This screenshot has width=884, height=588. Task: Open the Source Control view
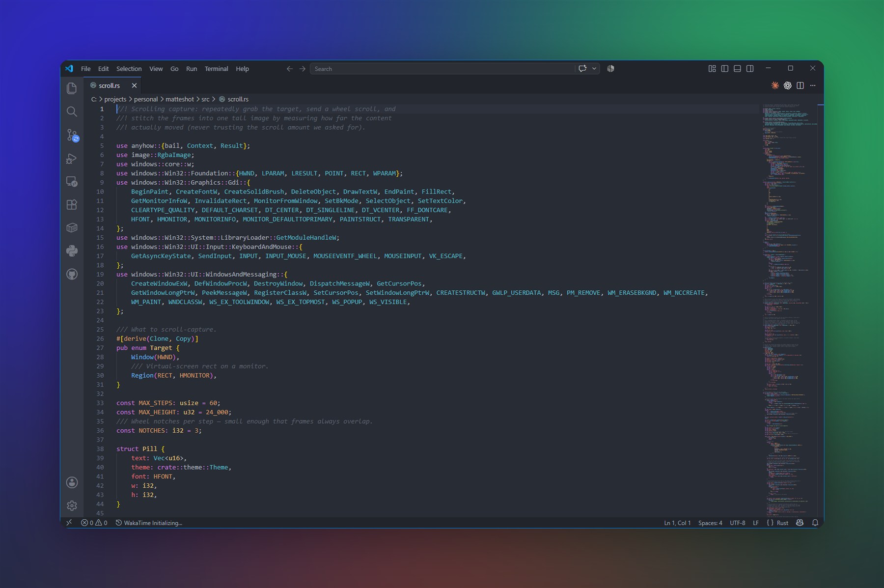(x=72, y=135)
